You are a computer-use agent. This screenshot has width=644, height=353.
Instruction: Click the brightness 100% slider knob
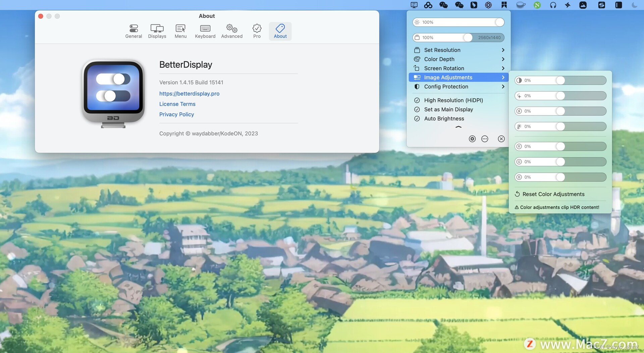click(499, 22)
